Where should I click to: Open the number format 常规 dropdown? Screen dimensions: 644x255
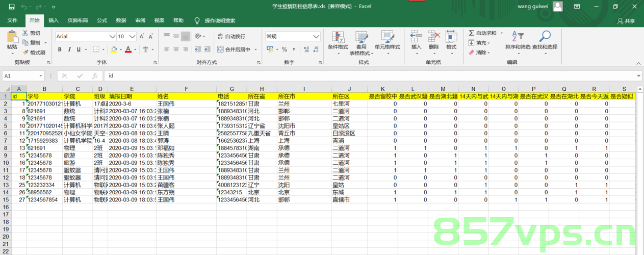coord(317,37)
